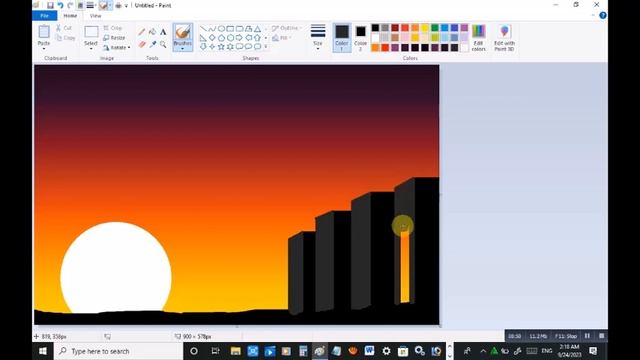Choose the white swatch in second palette row
This screenshot has width=640, height=360.
[x=375, y=38]
